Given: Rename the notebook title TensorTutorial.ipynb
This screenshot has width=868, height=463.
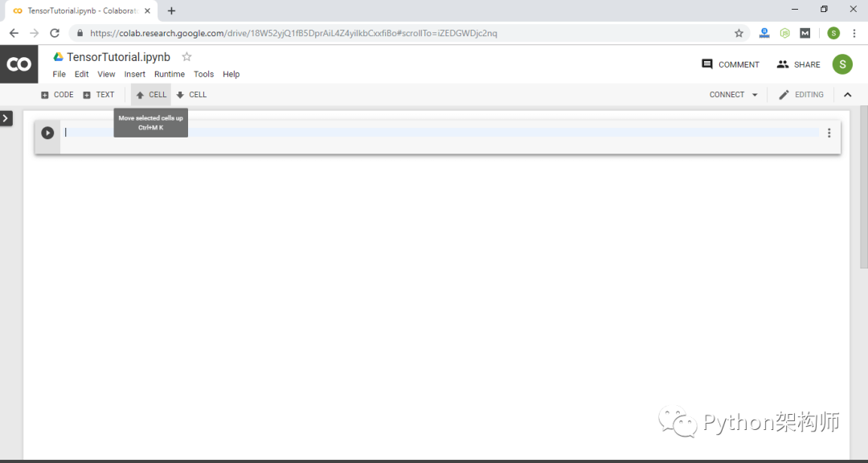Looking at the screenshot, I should (x=118, y=57).
